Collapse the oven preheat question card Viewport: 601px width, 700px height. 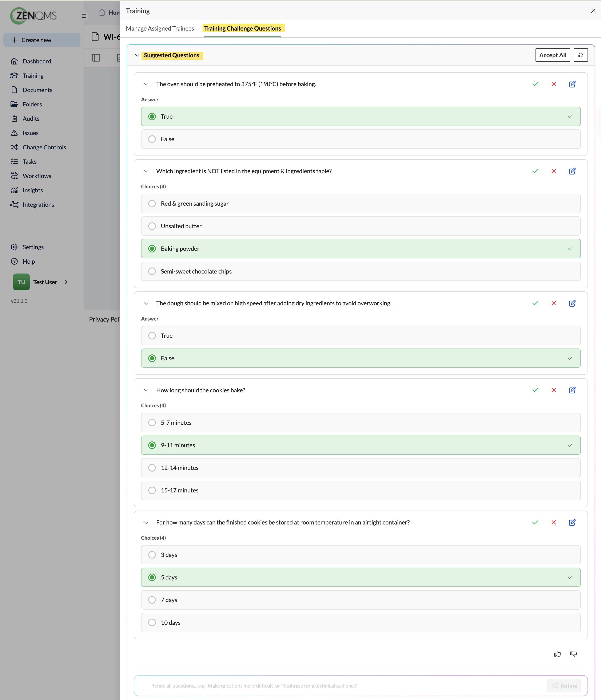pos(146,84)
